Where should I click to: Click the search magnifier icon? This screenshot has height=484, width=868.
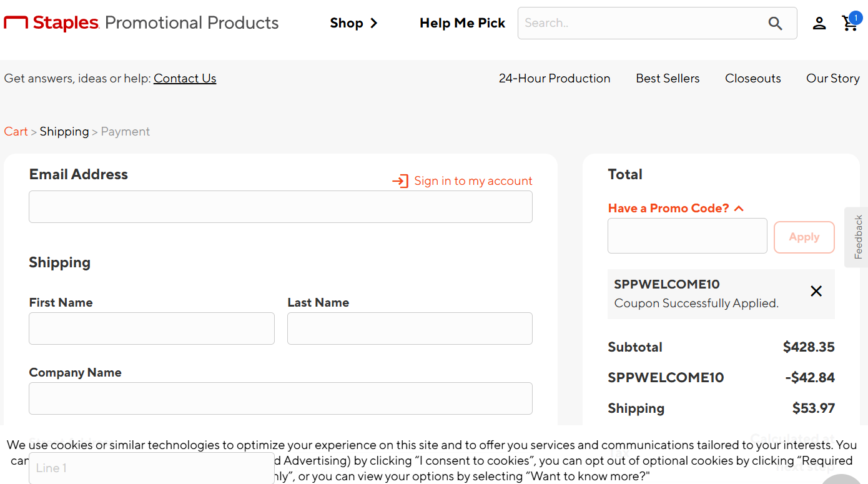coord(775,24)
